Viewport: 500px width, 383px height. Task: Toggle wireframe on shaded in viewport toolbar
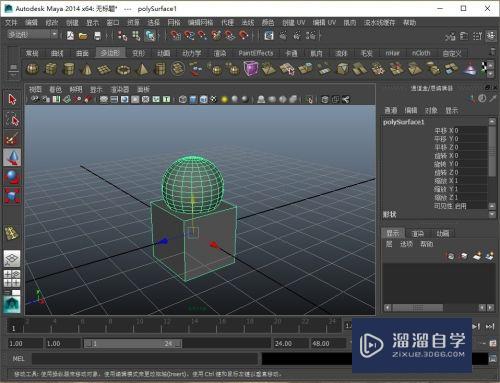pyautogui.click(x=203, y=99)
